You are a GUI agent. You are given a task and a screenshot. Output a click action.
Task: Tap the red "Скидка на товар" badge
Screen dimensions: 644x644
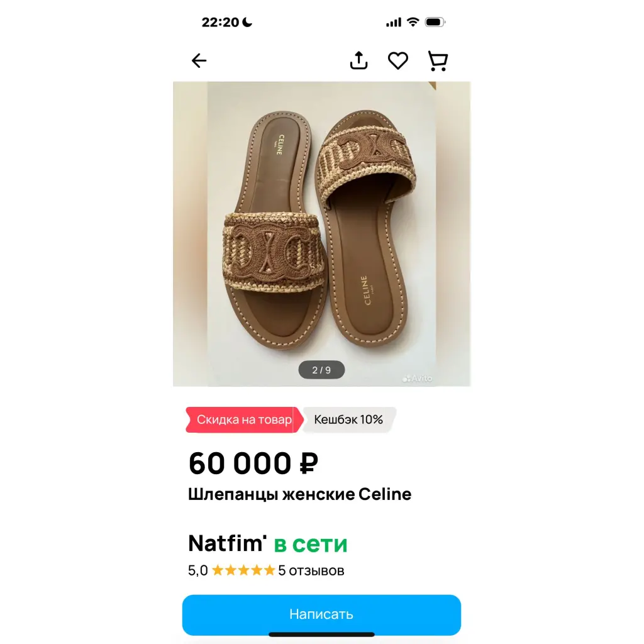tap(243, 419)
